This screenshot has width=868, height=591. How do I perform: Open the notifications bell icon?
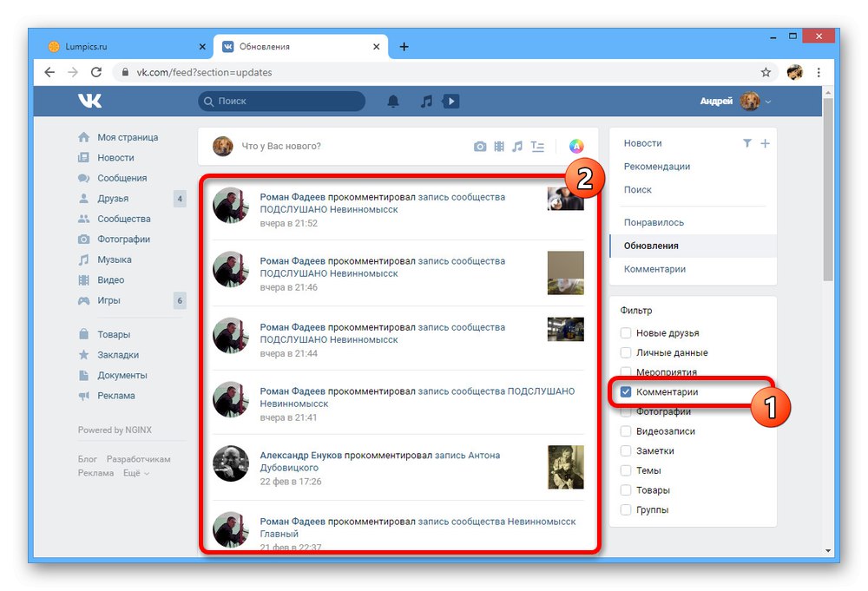[x=393, y=102]
